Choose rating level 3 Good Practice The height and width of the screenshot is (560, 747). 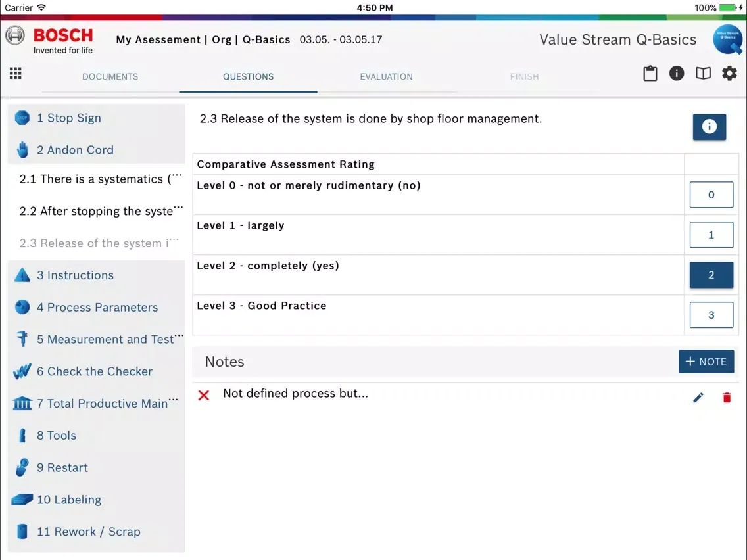pyautogui.click(x=711, y=315)
